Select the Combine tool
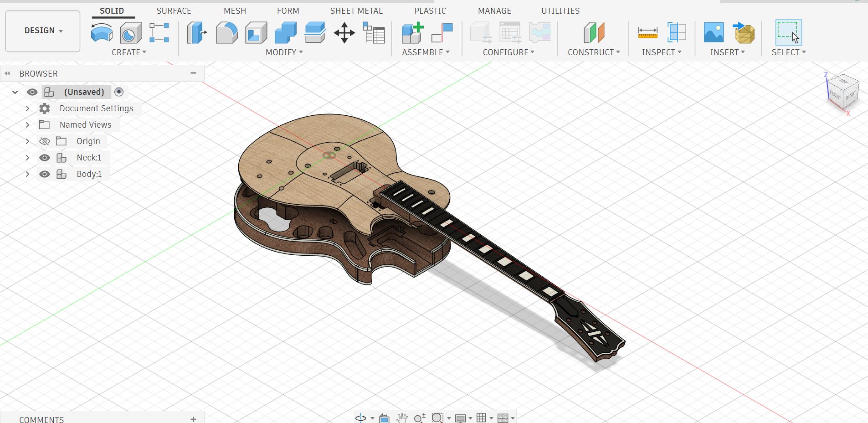 [x=286, y=33]
